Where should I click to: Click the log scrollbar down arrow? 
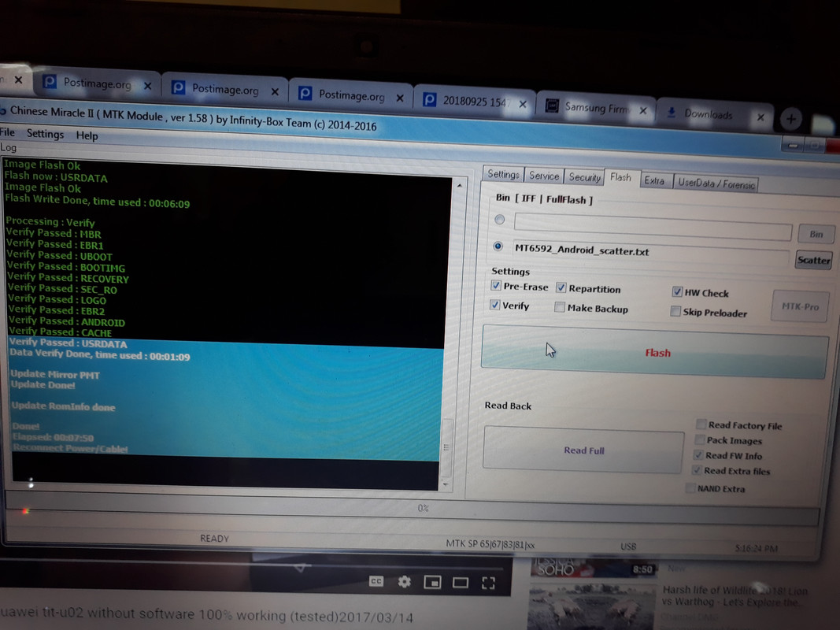(446, 484)
